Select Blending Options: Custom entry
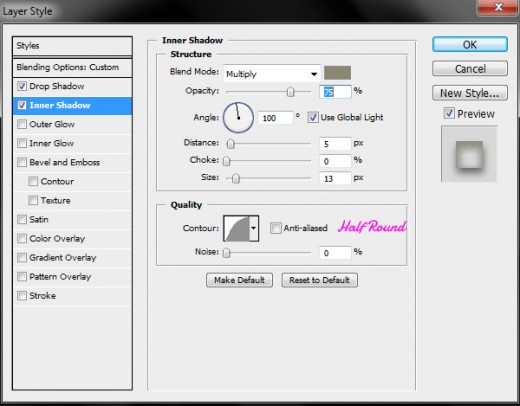Screen dimensions: 520x406 [72, 68]
